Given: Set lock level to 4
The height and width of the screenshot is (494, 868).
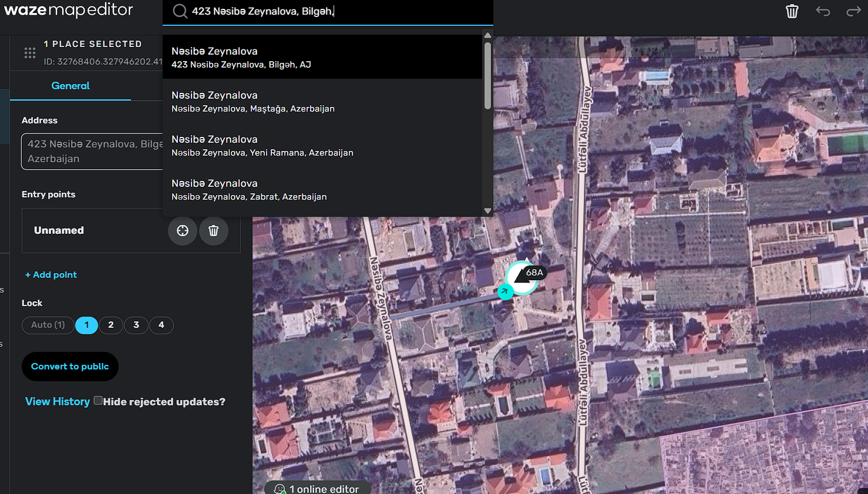Looking at the screenshot, I should point(162,325).
